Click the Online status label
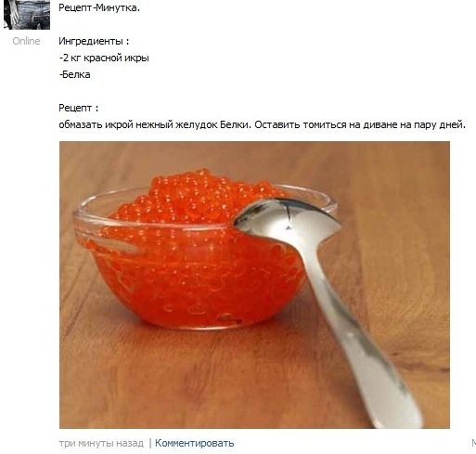 (26, 41)
